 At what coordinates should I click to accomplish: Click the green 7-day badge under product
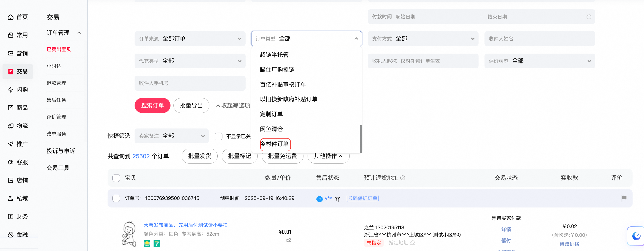[x=157, y=243]
